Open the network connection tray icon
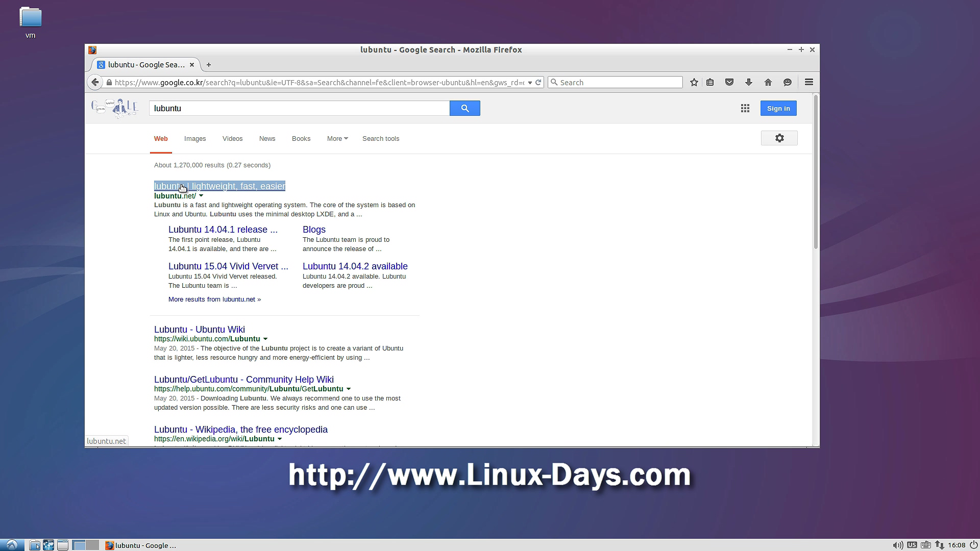Image resolution: width=980 pixels, height=551 pixels. [939, 545]
